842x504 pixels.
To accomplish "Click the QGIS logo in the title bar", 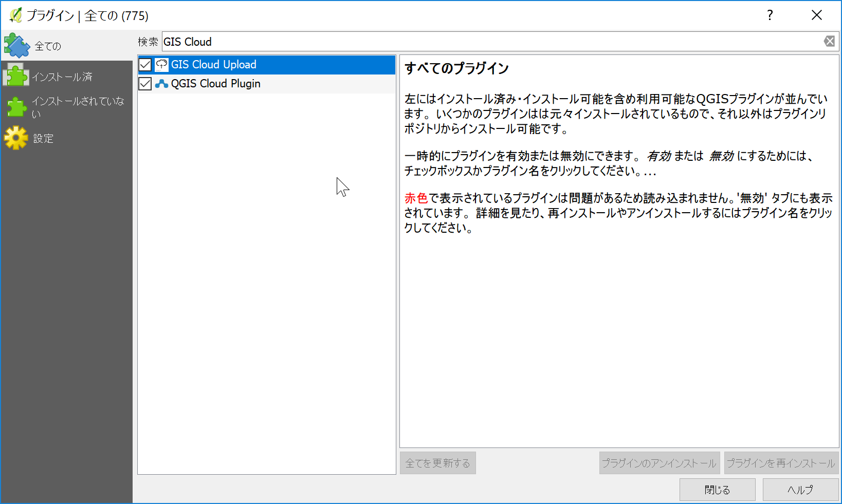I will pos(15,15).
